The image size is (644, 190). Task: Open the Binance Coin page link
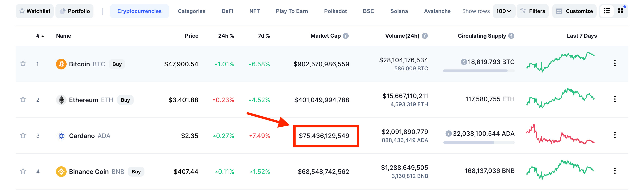coord(89,172)
